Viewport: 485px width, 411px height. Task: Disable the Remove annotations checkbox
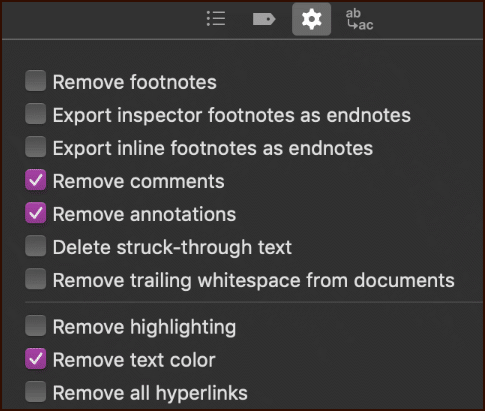tap(36, 213)
